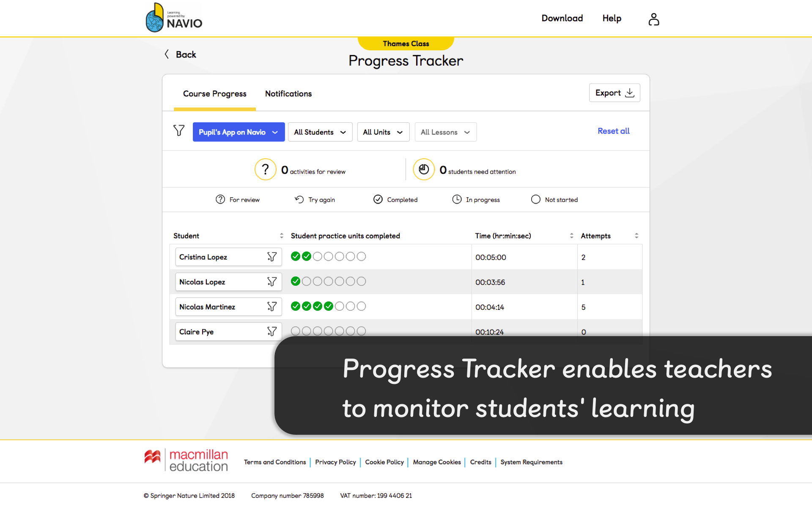812x508 pixels.
Task: Click Cristina Lopez's last unit empty circle
Action: click(361, 256)
